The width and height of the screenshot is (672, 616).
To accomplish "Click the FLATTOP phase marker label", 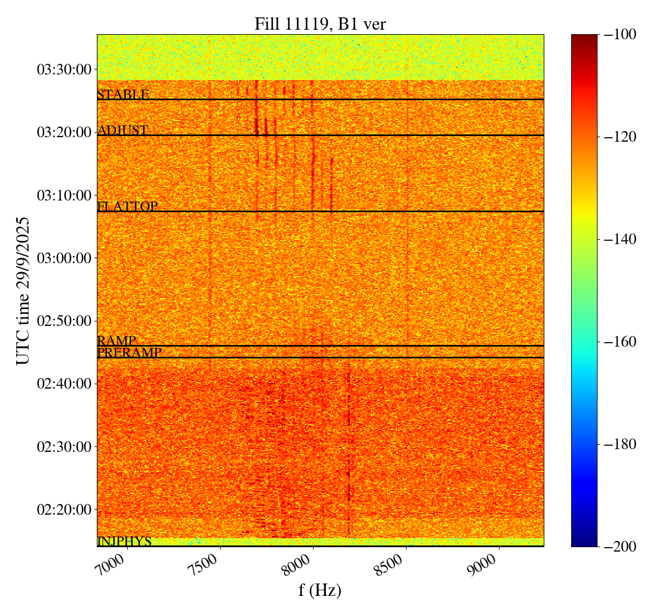I will pos(127,207).
